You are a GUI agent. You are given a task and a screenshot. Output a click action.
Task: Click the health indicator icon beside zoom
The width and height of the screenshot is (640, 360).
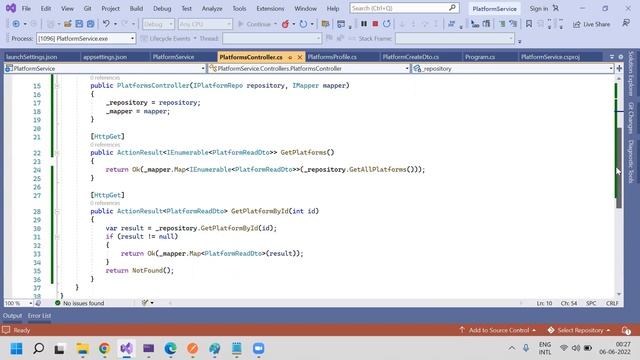38,303
